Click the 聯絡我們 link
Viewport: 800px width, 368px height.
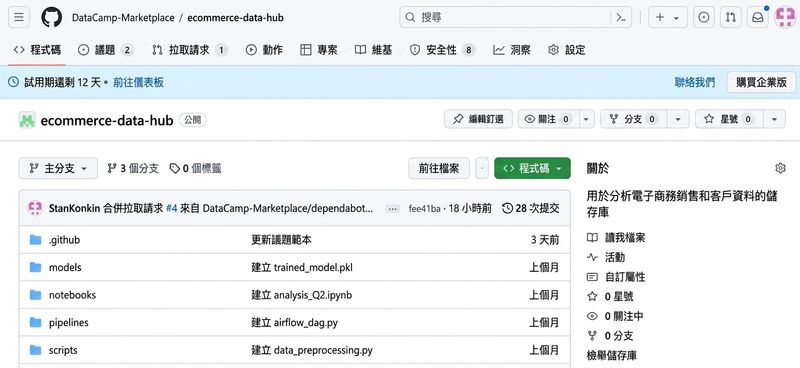[694, 83]
